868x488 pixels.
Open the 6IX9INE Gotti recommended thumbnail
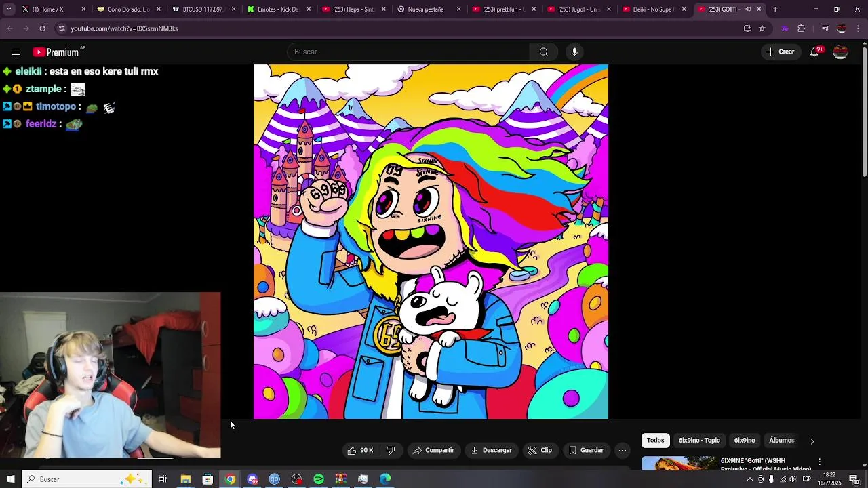pos(678,463)
